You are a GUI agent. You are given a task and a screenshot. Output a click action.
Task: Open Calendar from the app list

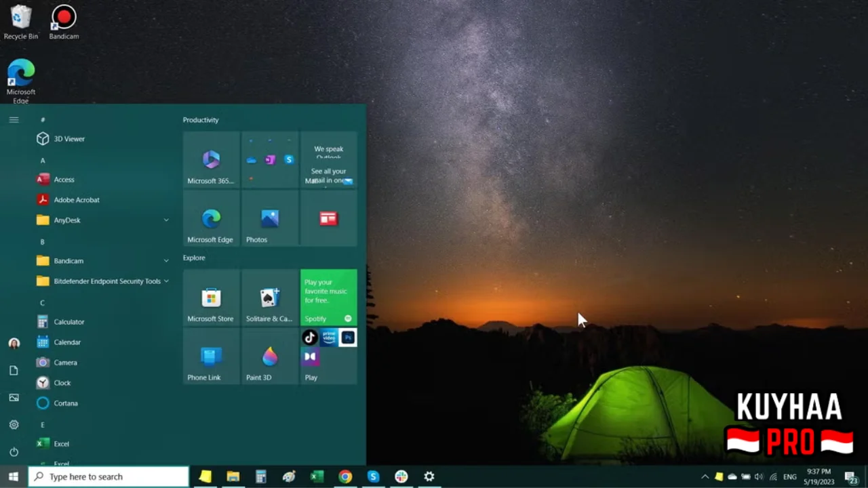[x=102, y=342]
